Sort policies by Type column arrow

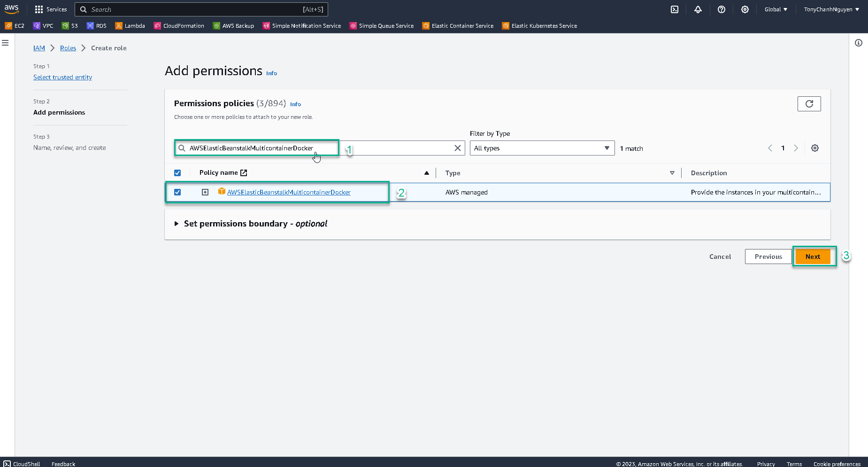click(672, 173)
